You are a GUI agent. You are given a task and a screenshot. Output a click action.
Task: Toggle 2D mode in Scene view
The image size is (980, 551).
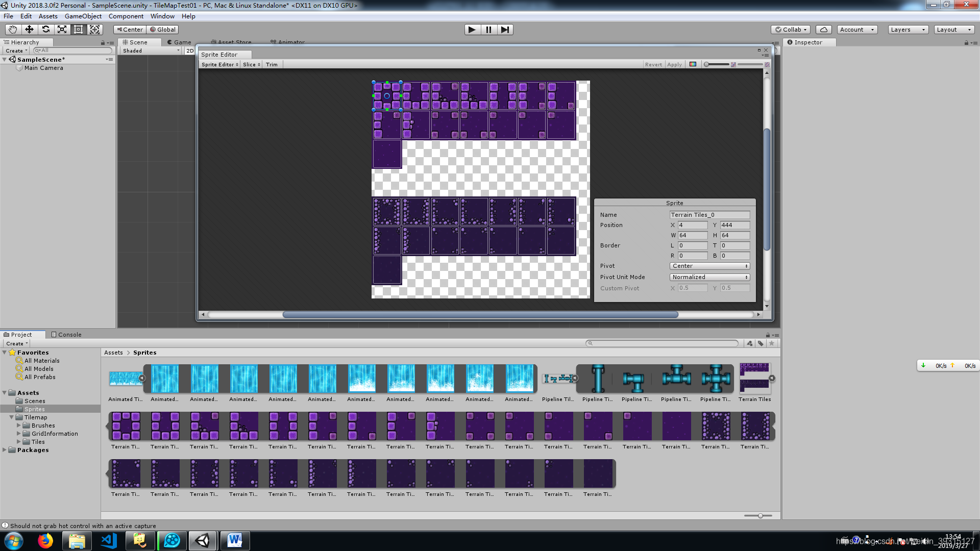[190, 51]
